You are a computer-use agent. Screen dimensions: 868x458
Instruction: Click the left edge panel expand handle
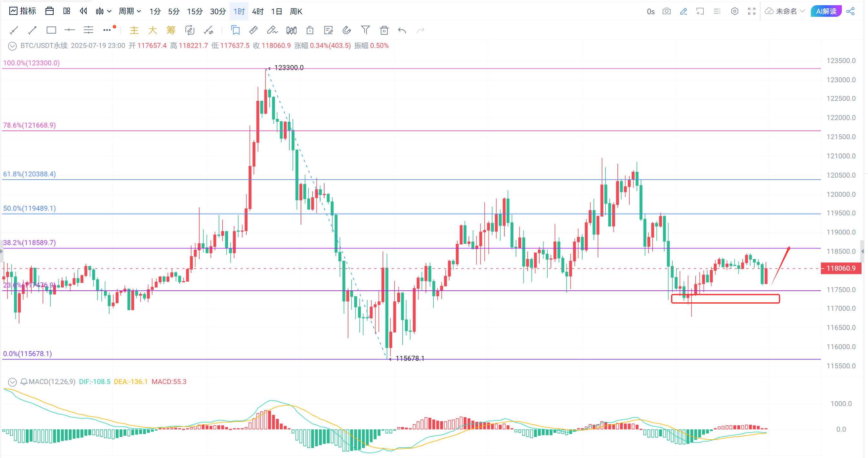pyautogui.click(x=2, y=251)
